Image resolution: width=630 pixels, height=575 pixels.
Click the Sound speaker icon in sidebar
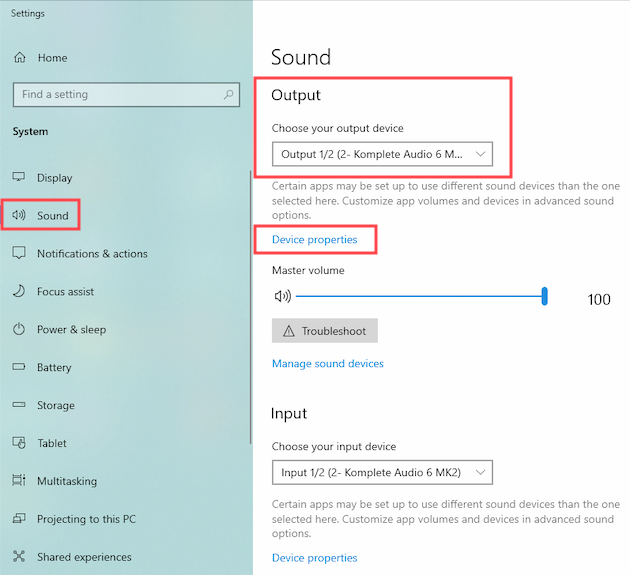19,215
